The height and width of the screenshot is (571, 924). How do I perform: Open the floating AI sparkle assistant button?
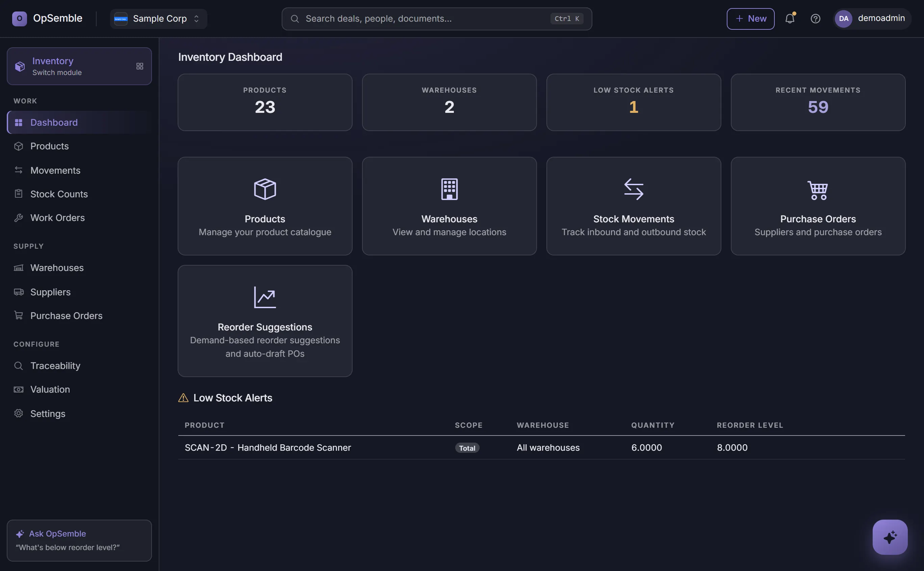pyautogui.click(x=890, y=537)
